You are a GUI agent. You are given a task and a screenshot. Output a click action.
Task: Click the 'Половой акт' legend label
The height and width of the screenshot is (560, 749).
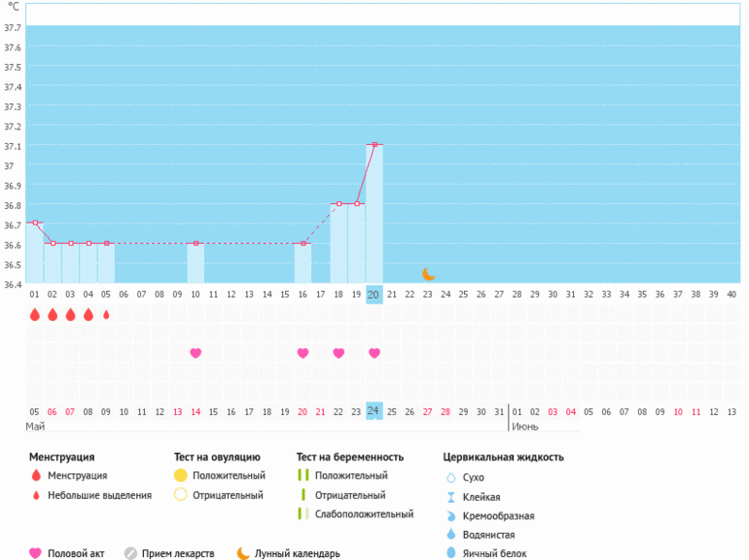tap(79, 553)
